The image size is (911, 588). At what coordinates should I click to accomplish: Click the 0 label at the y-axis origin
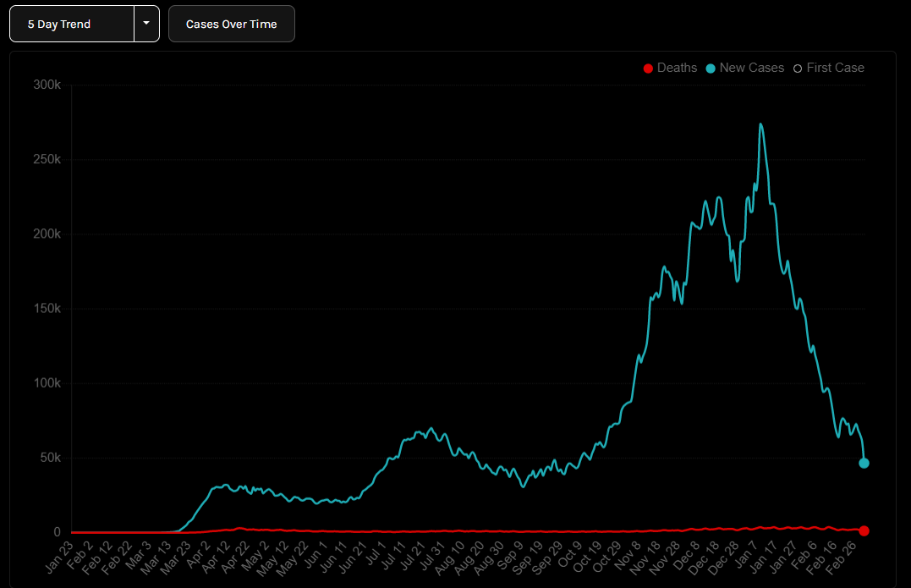[x=57, y=532]
